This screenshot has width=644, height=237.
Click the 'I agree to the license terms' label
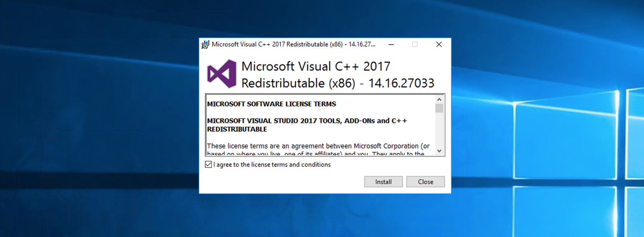pyautogui.click(x=272, y=165)
